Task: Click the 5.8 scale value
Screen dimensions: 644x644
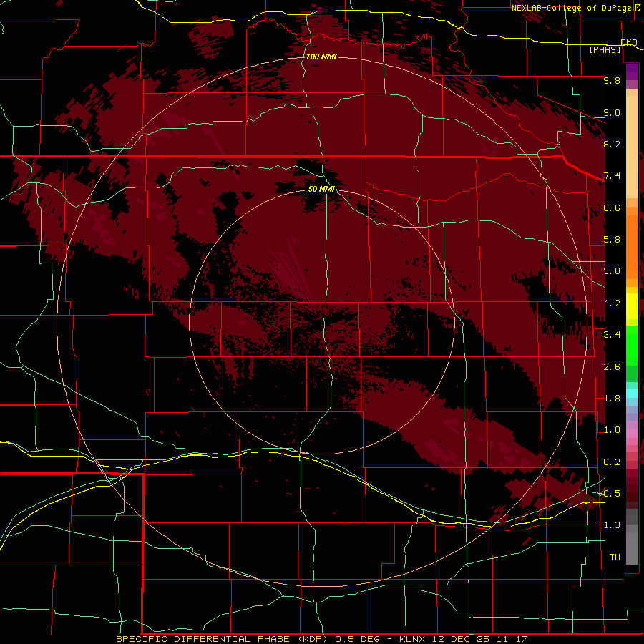Action: [x=612, y=240]
